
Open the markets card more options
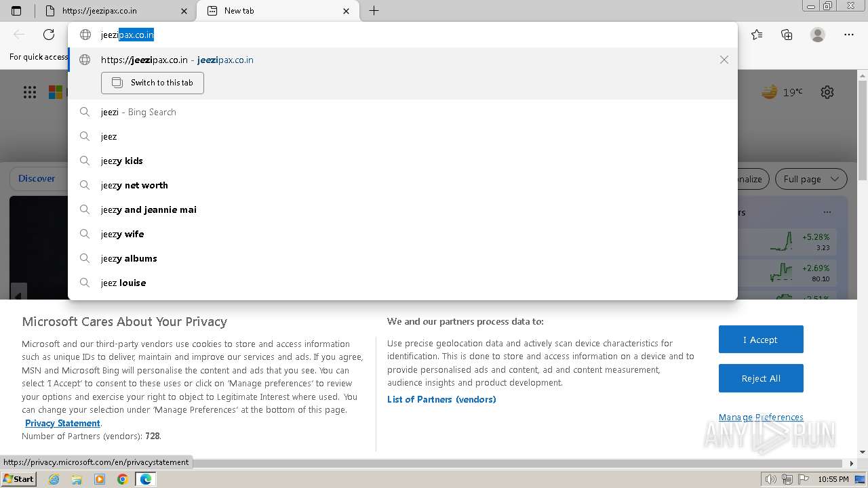click(827, 212)
